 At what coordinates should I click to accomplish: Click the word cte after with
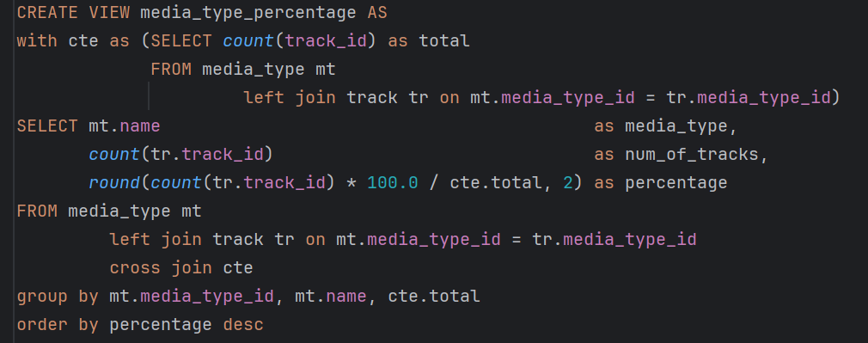83,41
